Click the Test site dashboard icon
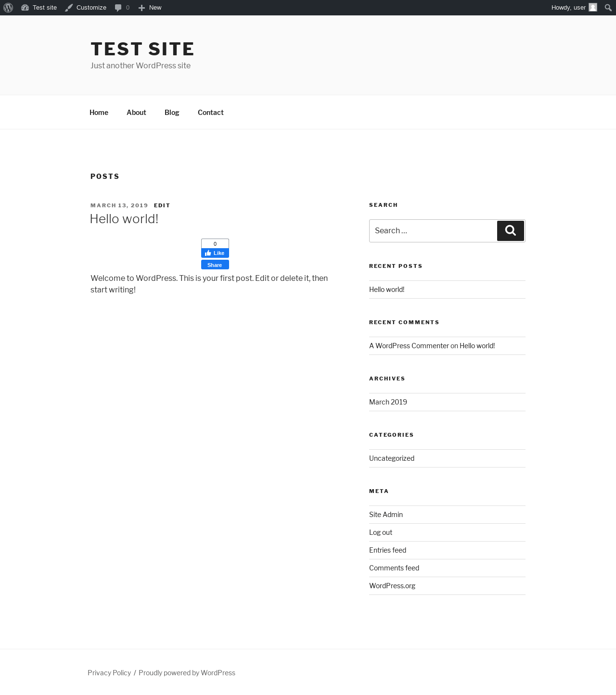Screen dimensions: 616x695 25,8
